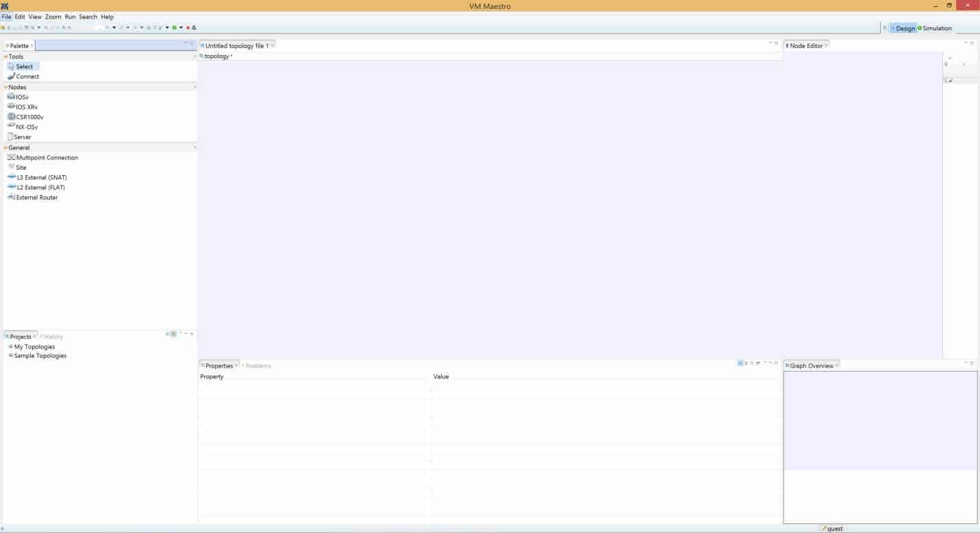Pick the IOSv node type
The width and height of the screenshot is (980, 533).
[x=18, y=97]
